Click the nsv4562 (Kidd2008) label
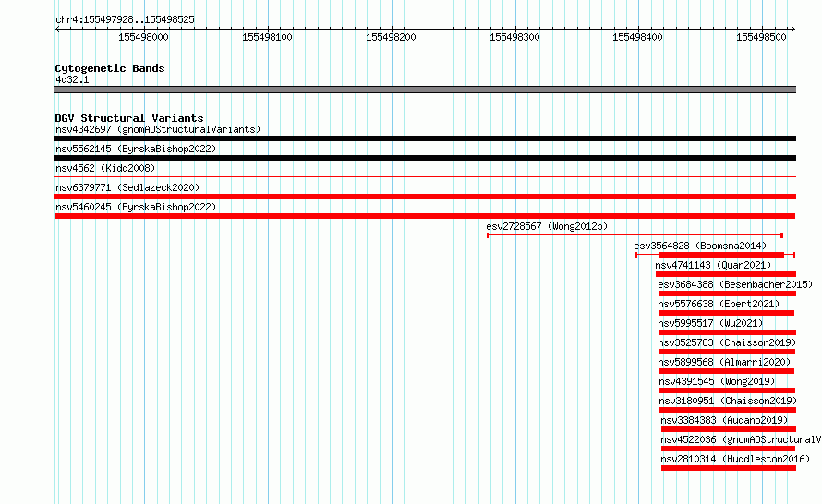The height and width of the screenshot is (504, 822). [105, 168]
